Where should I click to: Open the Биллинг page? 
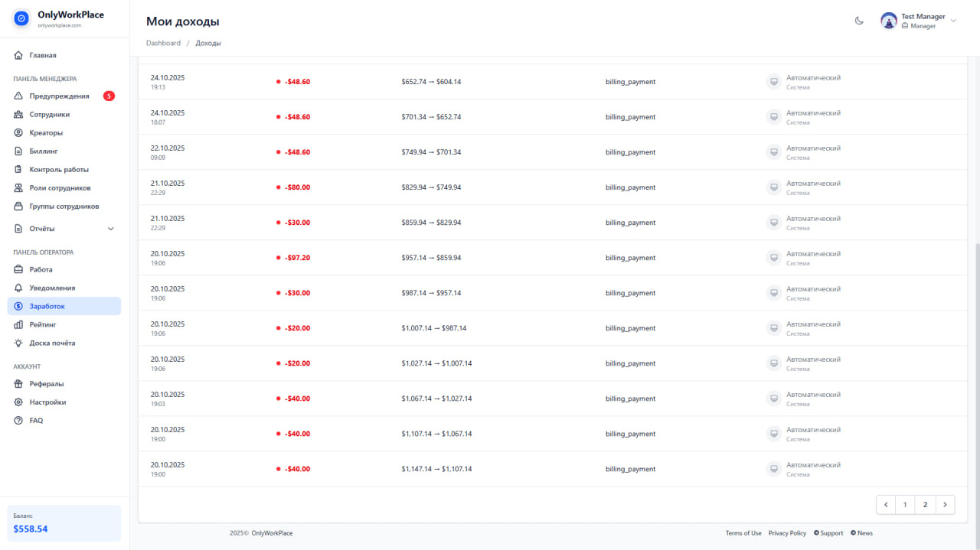pos(44,151)
